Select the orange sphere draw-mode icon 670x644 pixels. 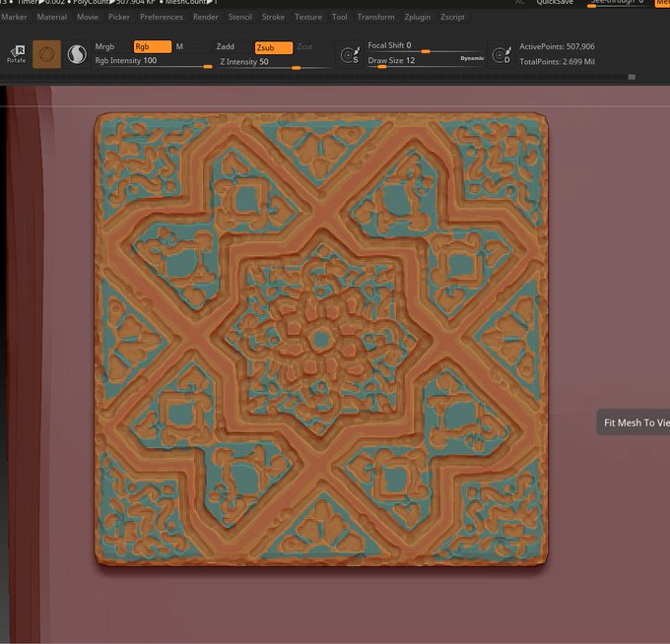click(46, 54)
